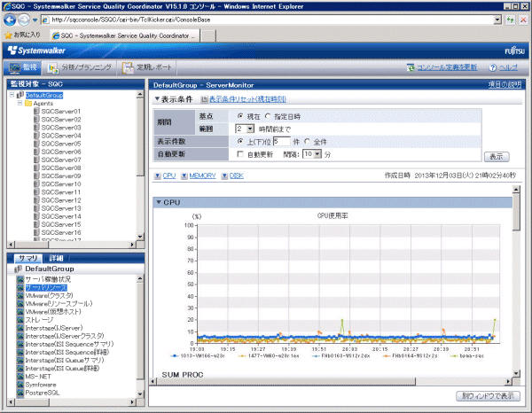Select Interstage(ISI Queueサマリ) item

coord(65,360)
